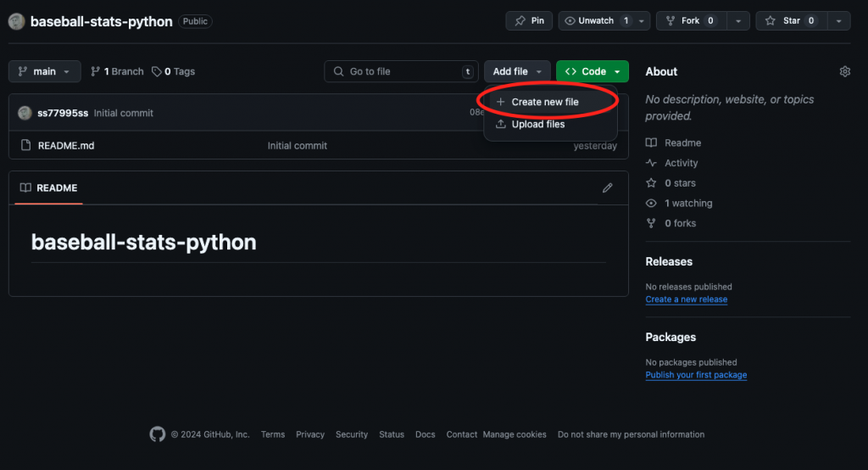Open the green Code dropdown

point(593,71)
